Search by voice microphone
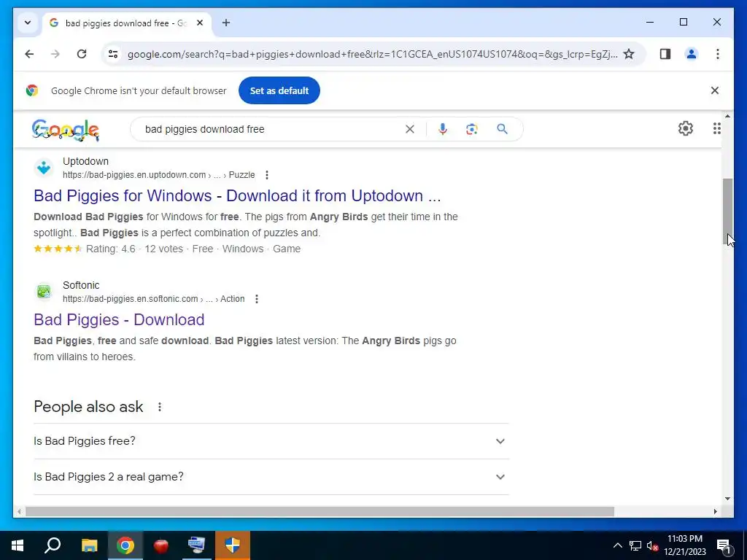Screen dimensions: 747x560 click(443, 129)
